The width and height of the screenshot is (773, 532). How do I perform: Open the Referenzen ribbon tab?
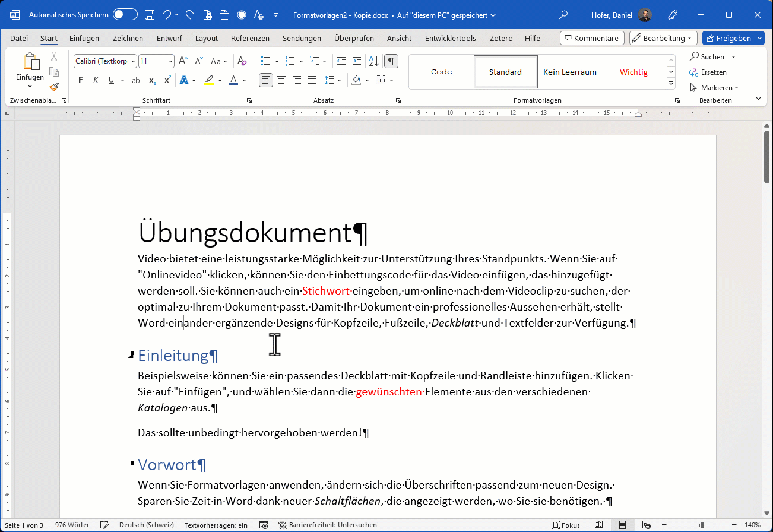click(250, 39)
